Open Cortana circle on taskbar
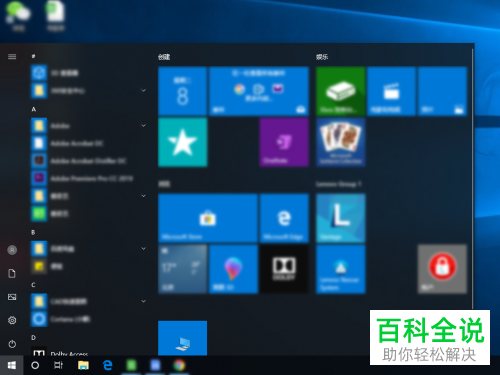The image size is (500, 375). 35,365
